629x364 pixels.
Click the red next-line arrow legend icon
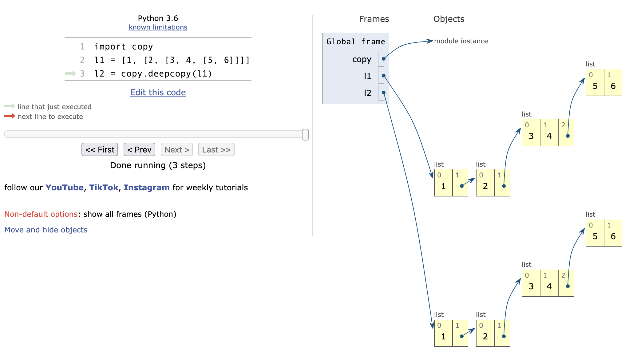[10, 116]
